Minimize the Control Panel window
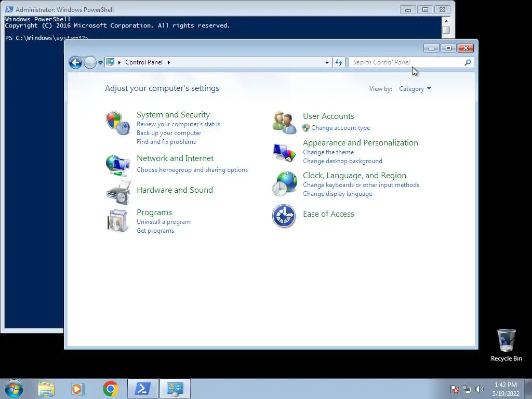532x399 pixels. 431,48
